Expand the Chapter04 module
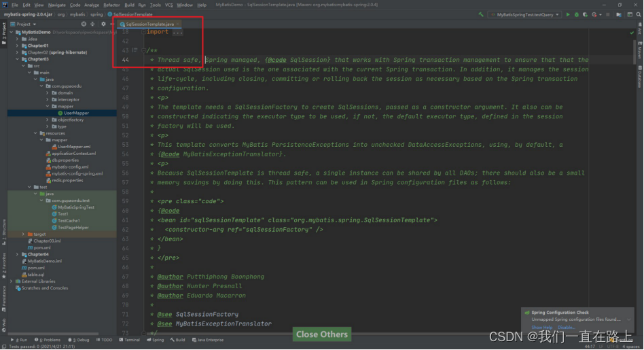 tap(17, 254)
